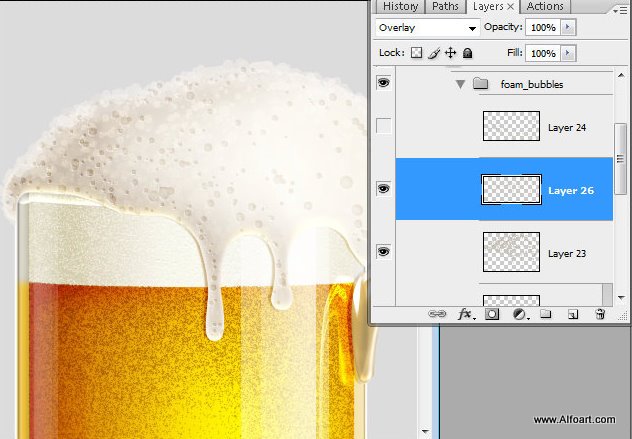
Task: Click the layers list up arrow
Action: (x=621, y=75)
